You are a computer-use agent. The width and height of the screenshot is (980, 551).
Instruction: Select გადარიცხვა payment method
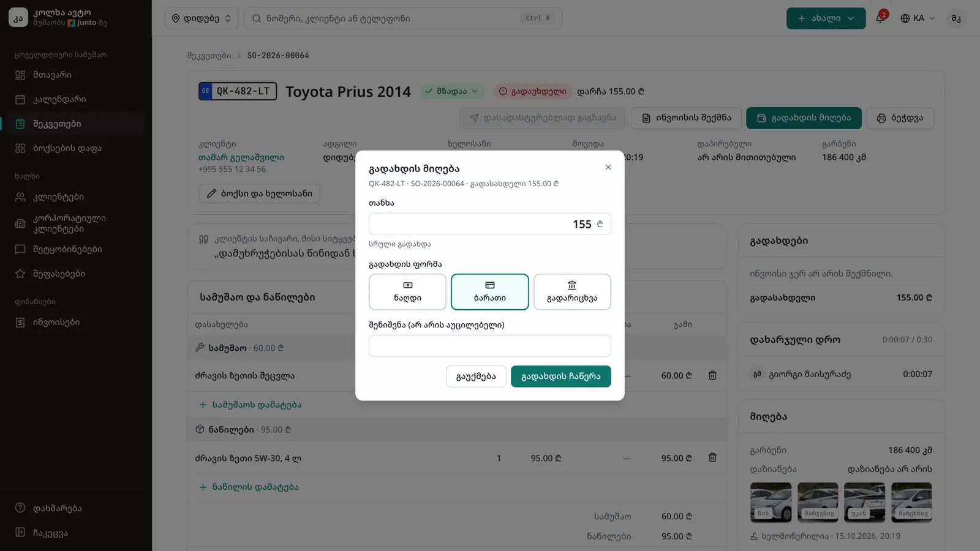tap(572, 292)
